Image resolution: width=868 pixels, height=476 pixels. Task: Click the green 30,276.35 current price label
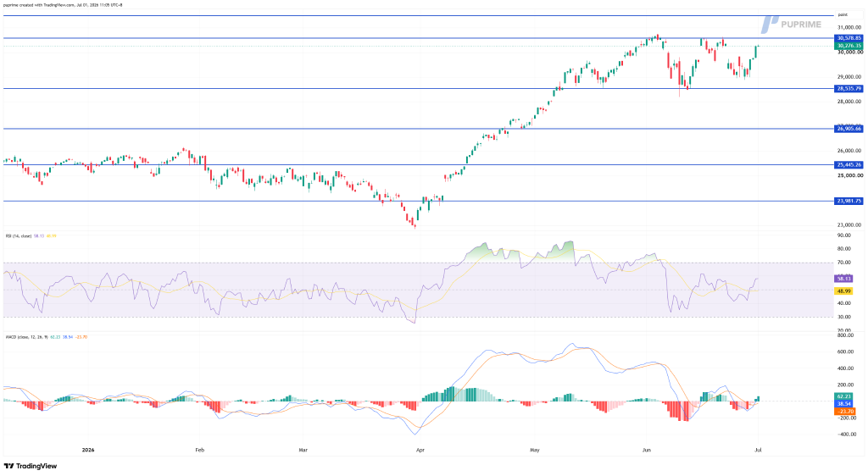[849, 46]
